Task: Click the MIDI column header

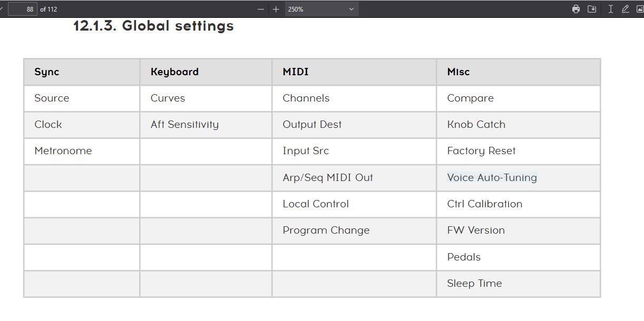Action: click(x=354, y=72)
